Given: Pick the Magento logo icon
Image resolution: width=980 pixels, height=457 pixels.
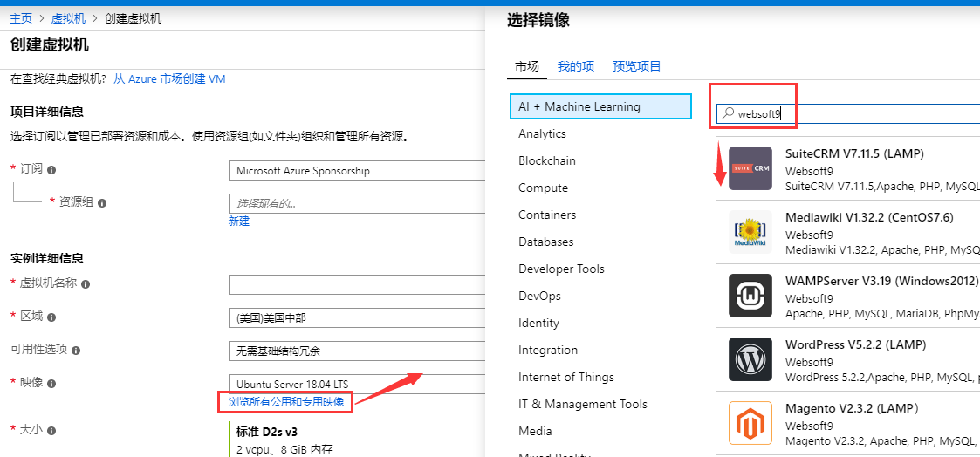Looking at the screenshot, I should (750, 423).
